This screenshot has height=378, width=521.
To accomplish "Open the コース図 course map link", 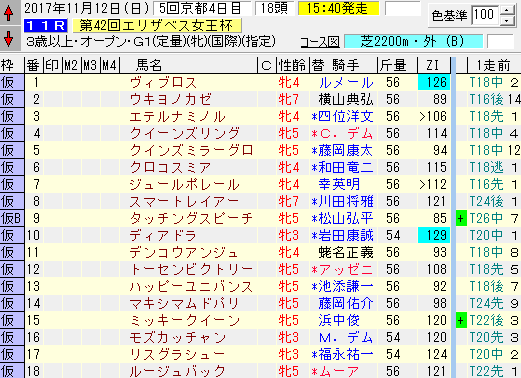I will [320, 42].
